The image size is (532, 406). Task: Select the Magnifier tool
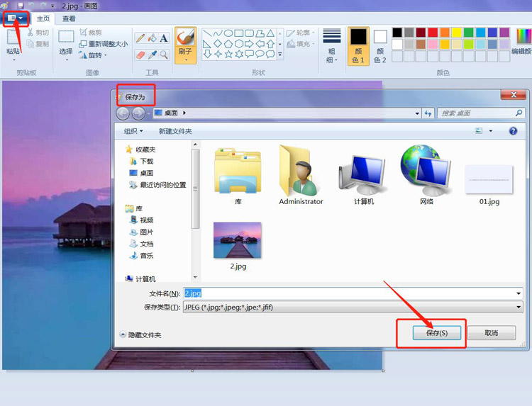coord(164,55)
